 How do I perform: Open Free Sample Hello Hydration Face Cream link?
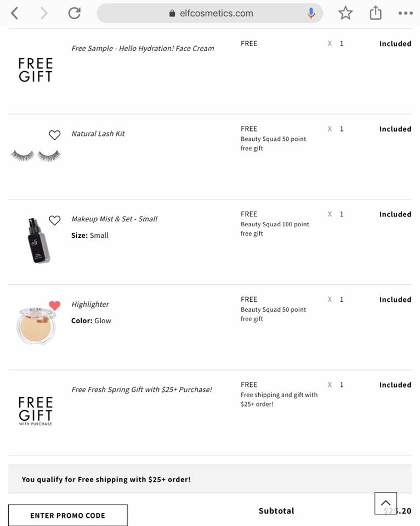pyautogui.click(x=143, y=48)
